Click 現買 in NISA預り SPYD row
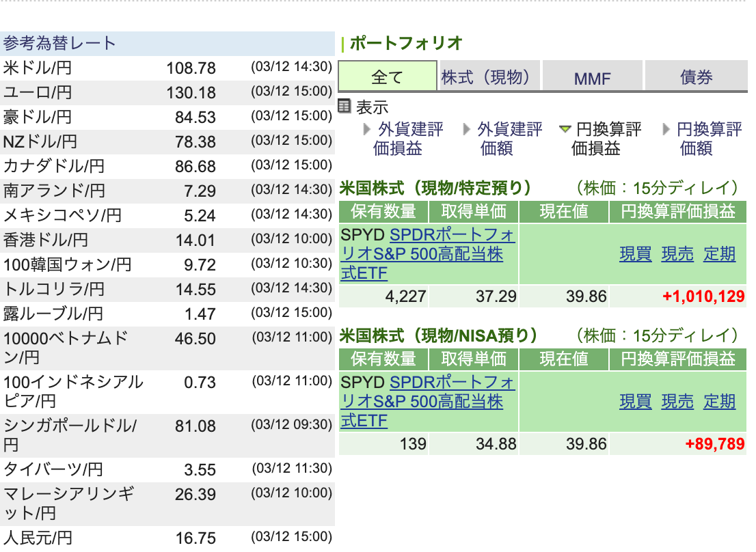 tap(636, 401)
